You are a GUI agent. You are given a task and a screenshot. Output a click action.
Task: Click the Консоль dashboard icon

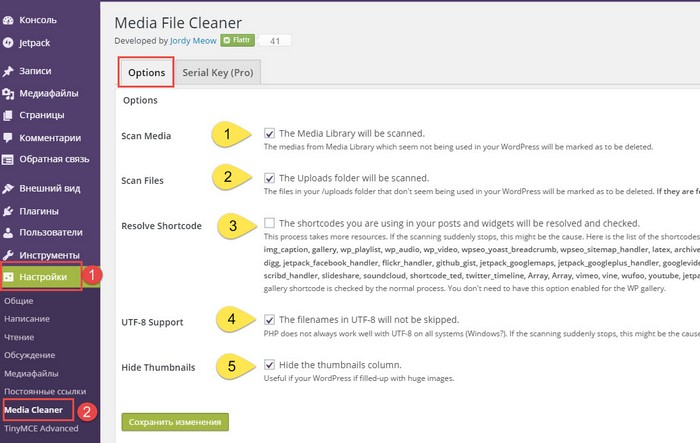[8, 20]
